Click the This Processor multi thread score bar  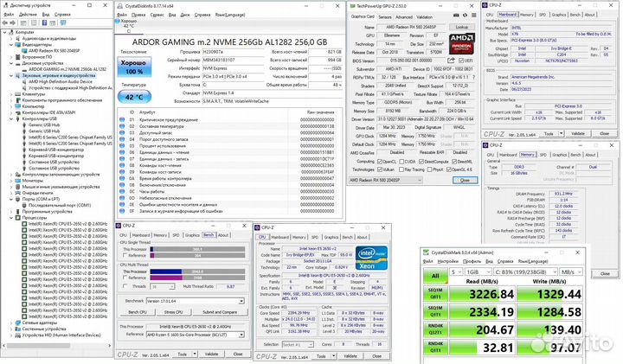click(197, 271)
